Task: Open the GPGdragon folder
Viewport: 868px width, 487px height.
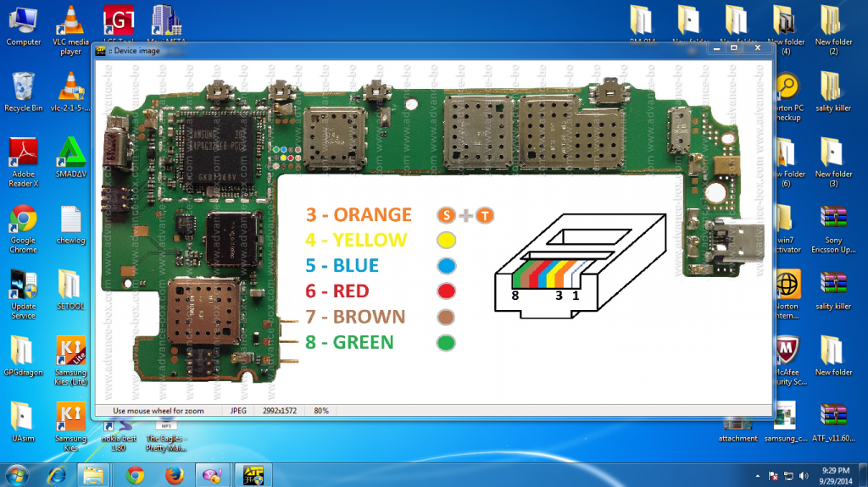Action: coord(23,354)
